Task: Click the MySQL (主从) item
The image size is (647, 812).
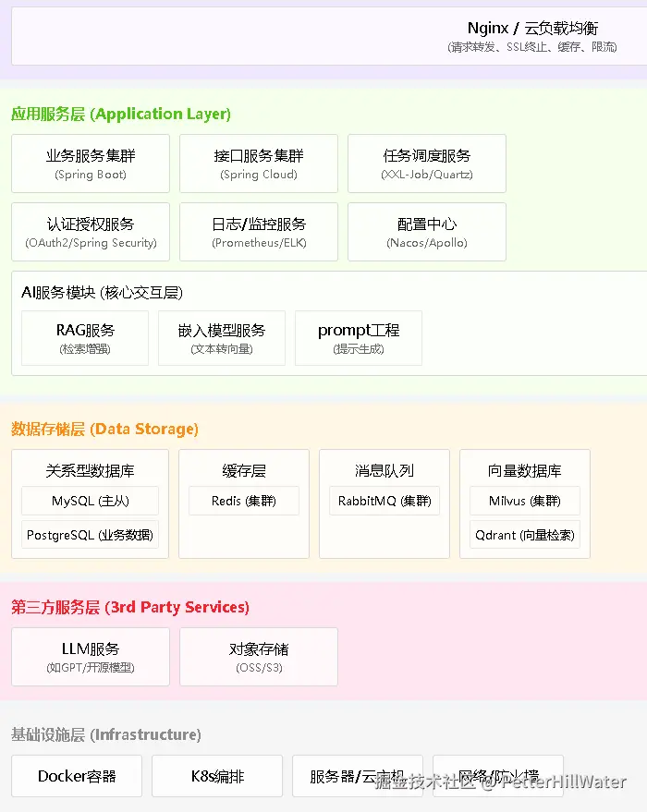Action: pos(91,501)
